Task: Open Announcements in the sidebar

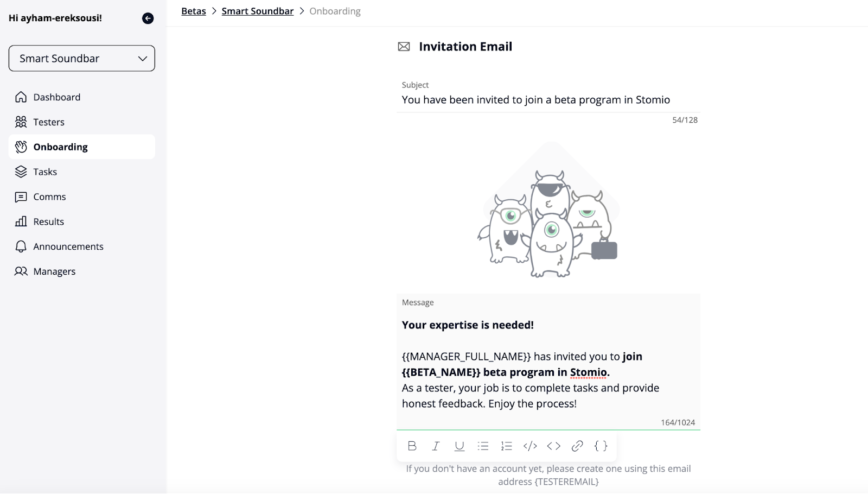Action: (x=68, y=246)
